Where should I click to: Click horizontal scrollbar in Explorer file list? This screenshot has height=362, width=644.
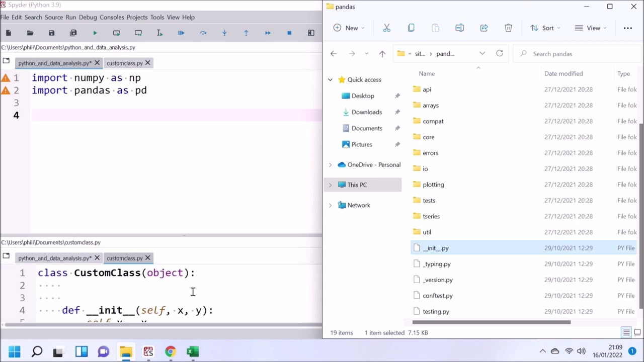pyautogui.click(x=492, y=322)
